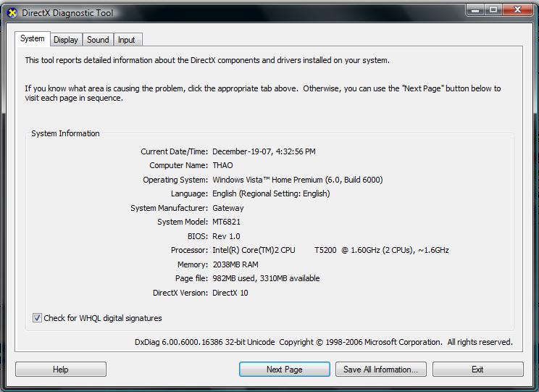
Task: Click the memory value 2038MB RAM
Action: click(235, 264)
